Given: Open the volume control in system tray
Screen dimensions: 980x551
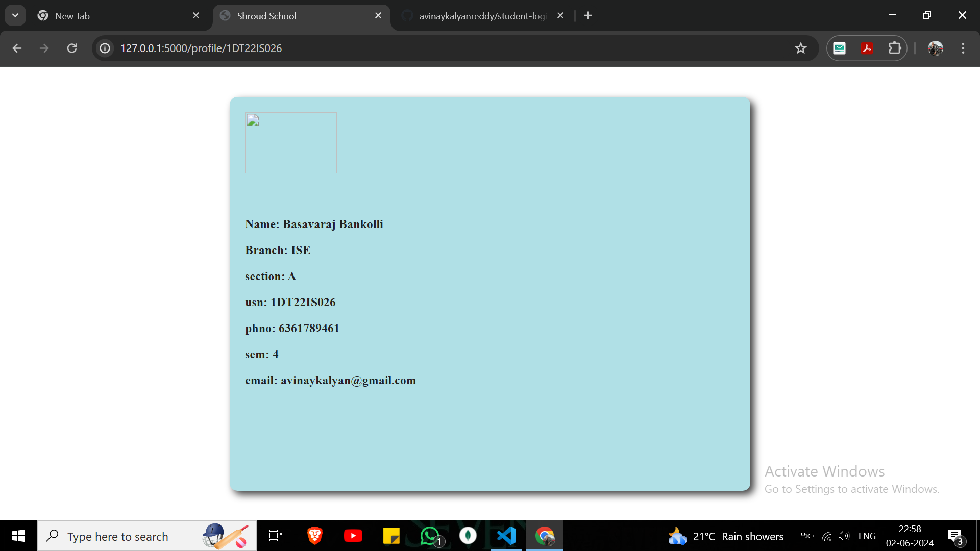Looking at the screenshot, I should 843,536.
